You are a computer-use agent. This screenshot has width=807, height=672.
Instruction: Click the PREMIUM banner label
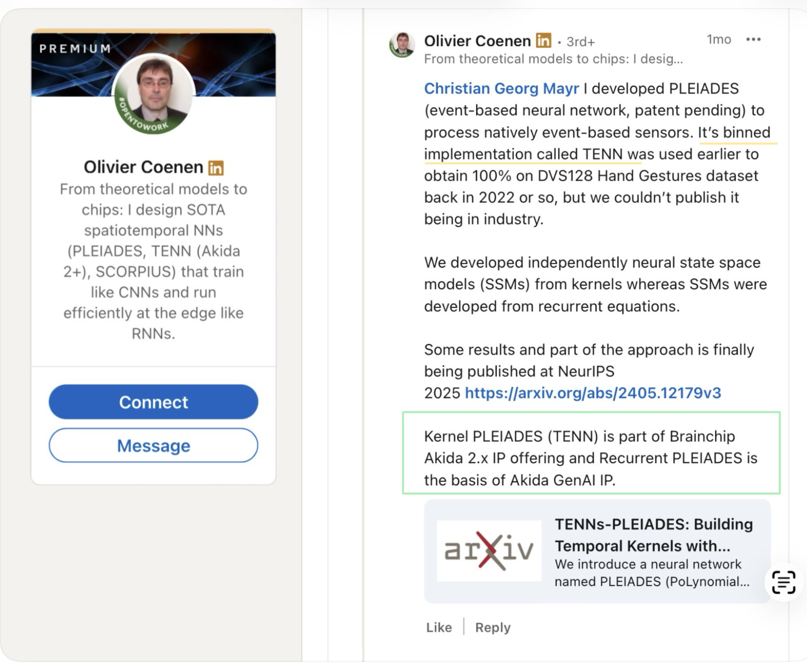(x=75, y=49)
